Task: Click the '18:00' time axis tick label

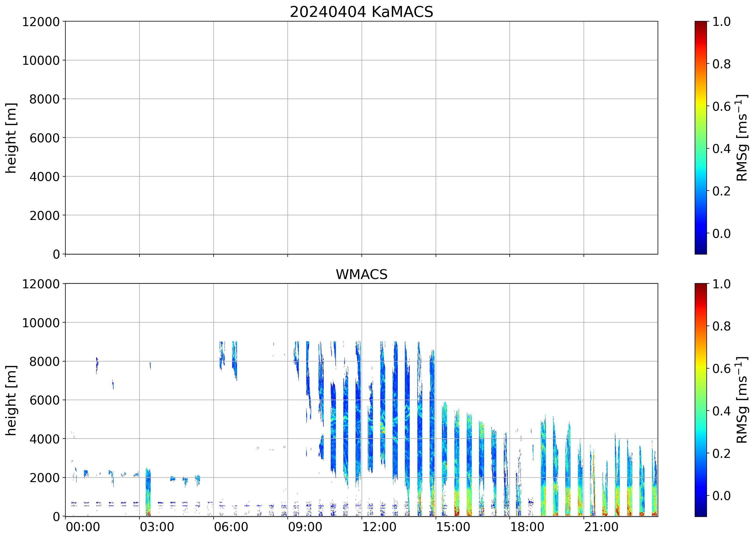Action: tap(527, 527)
